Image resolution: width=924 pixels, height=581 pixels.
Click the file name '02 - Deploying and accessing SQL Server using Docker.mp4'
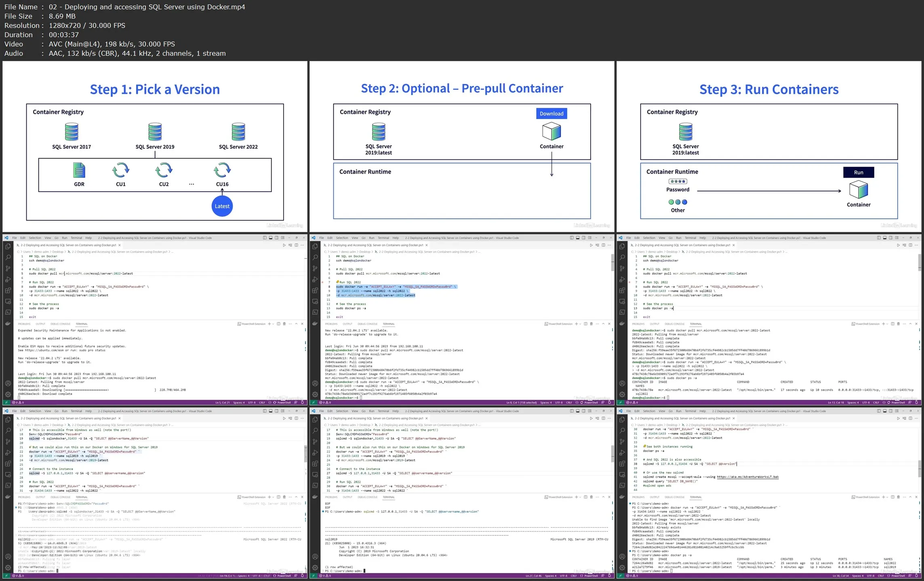[147, 7]
